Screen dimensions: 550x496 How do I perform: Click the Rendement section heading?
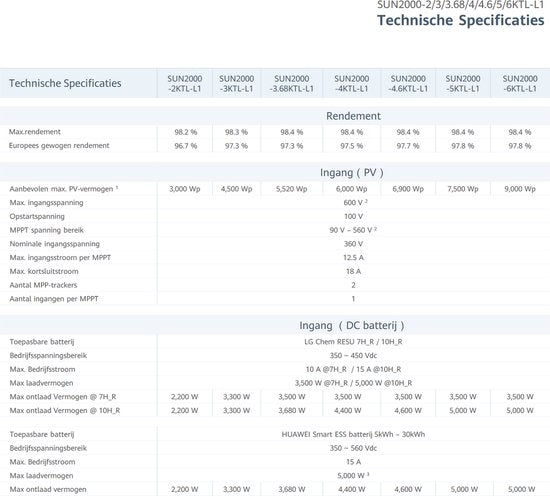coord(353,116)
